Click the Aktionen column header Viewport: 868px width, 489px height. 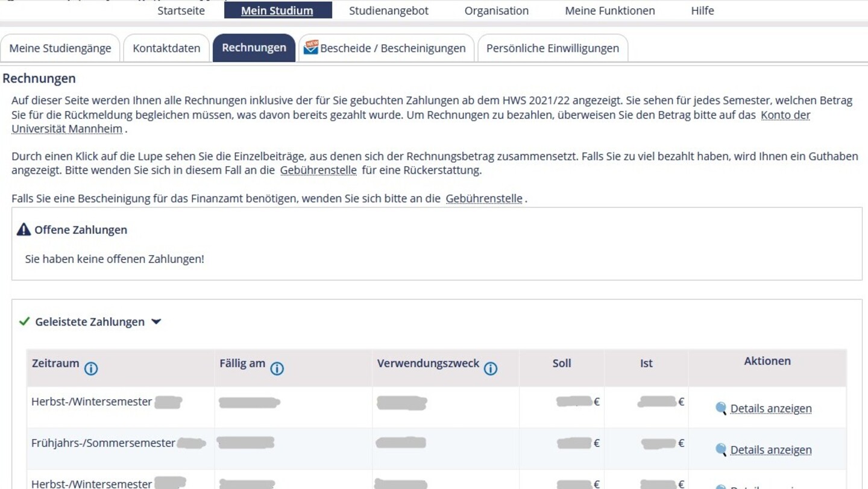click(767, 361)
